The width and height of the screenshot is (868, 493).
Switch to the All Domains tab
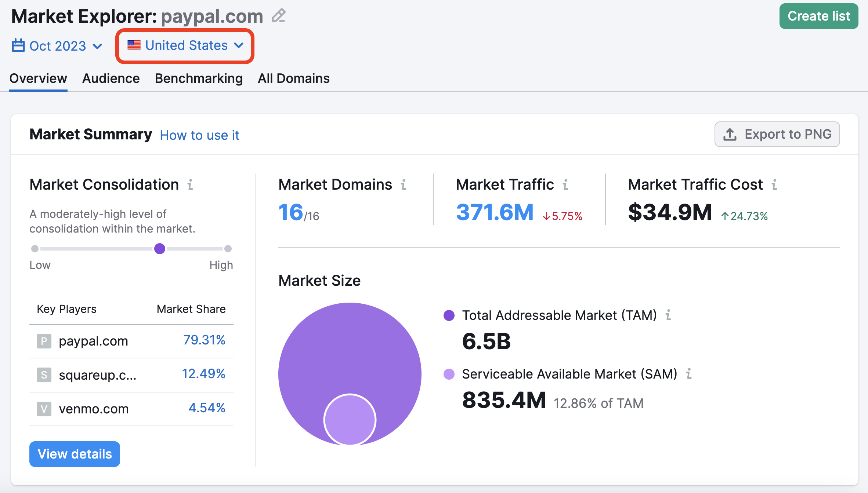293,78
